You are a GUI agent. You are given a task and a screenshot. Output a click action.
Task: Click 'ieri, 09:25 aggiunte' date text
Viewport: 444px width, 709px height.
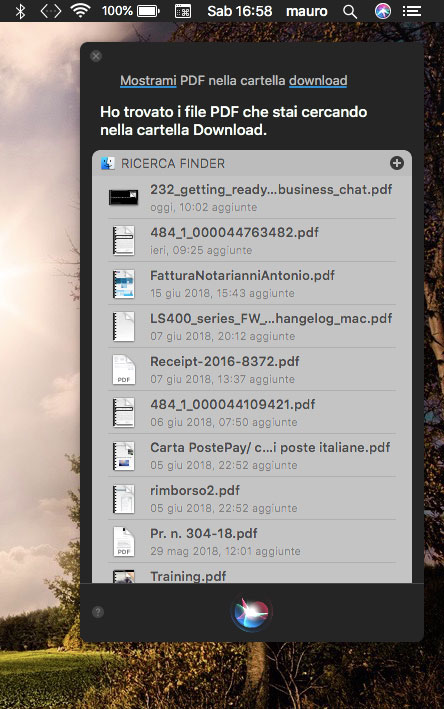click(x=201, y=250)
